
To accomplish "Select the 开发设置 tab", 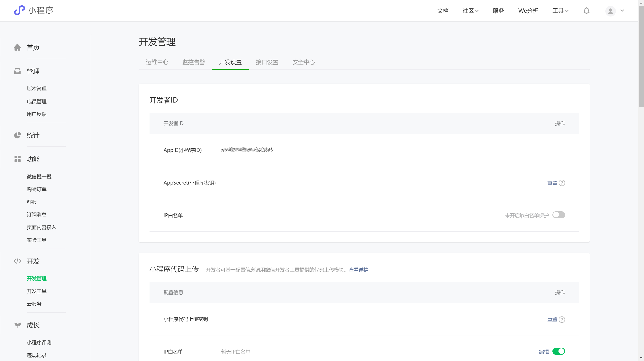I will [x=230, y=62].
